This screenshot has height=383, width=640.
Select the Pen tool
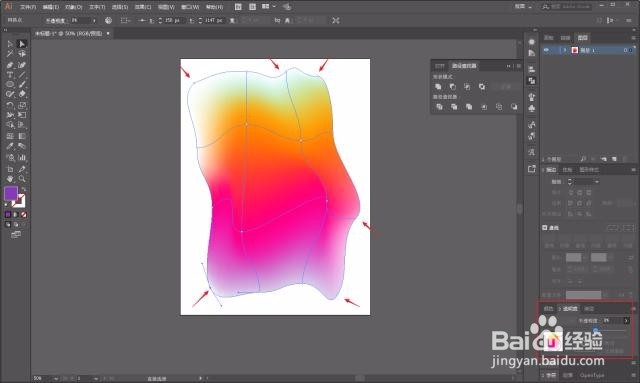pyautogui.click(x=10, y=65)
